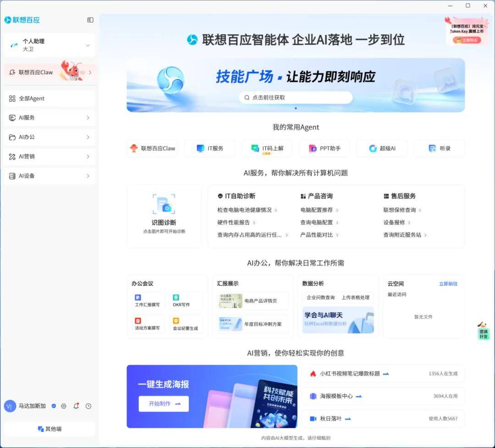
Task: Open 查询内存占用高的运行任... link
Action: click(x=252, y=235)
